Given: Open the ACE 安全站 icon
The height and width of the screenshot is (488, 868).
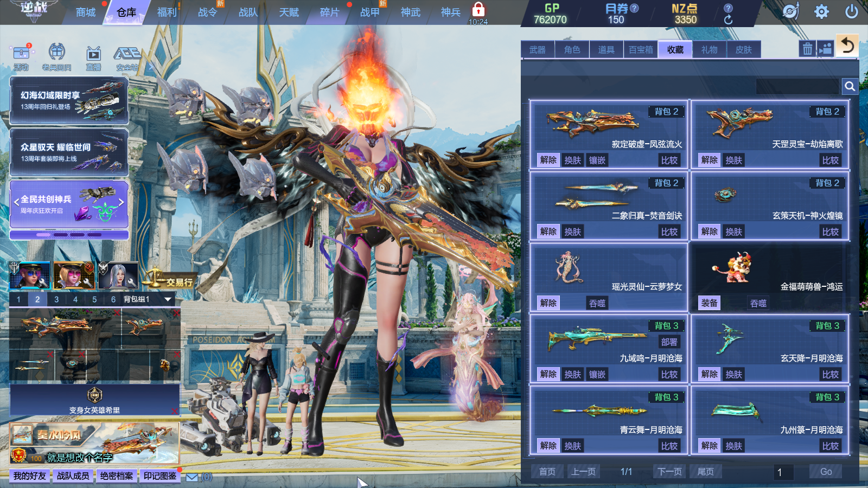Looking at the screenshot, I should [127, 59].
